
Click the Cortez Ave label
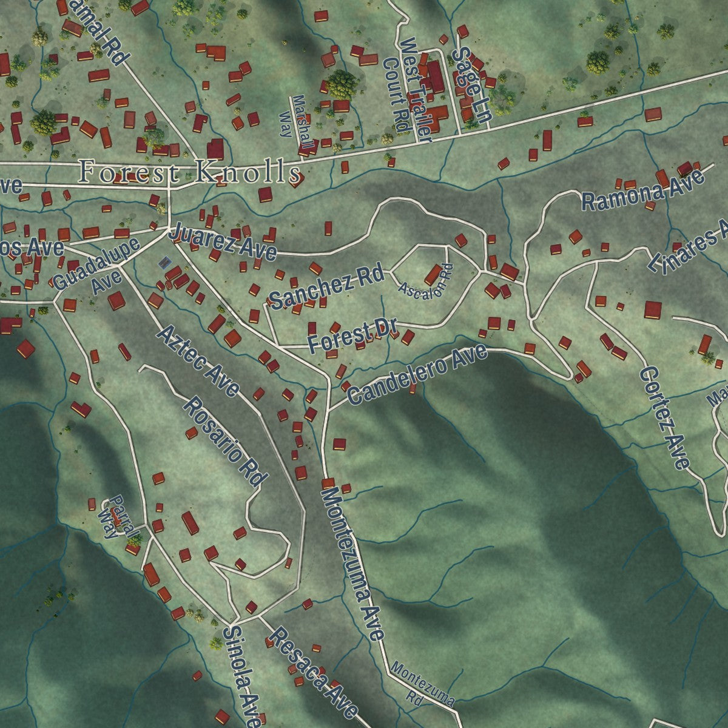pyautogui.click(x=665, y=418)
